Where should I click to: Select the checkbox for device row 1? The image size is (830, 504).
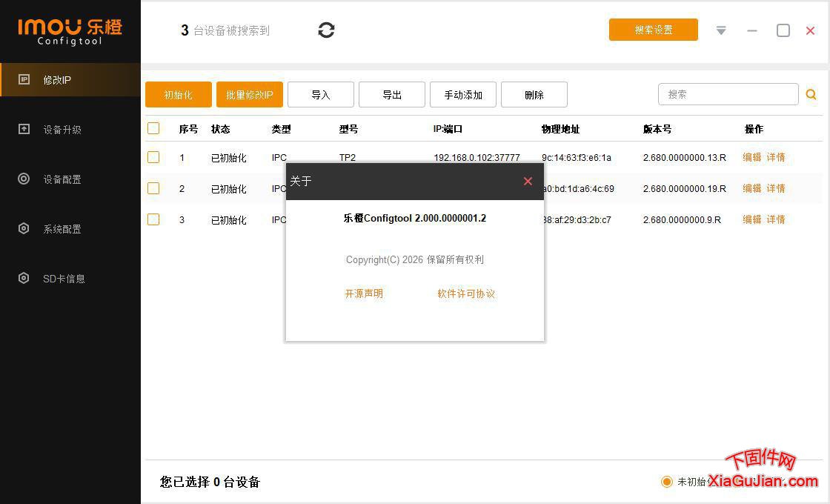(x=153, y=157)
